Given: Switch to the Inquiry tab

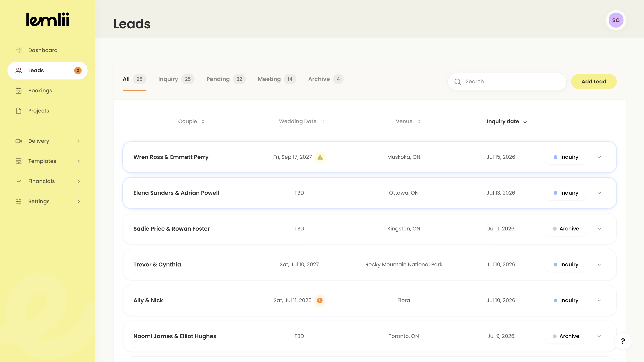Looking at the screenshot, I should pyautogui.click(x=176, y=79).
